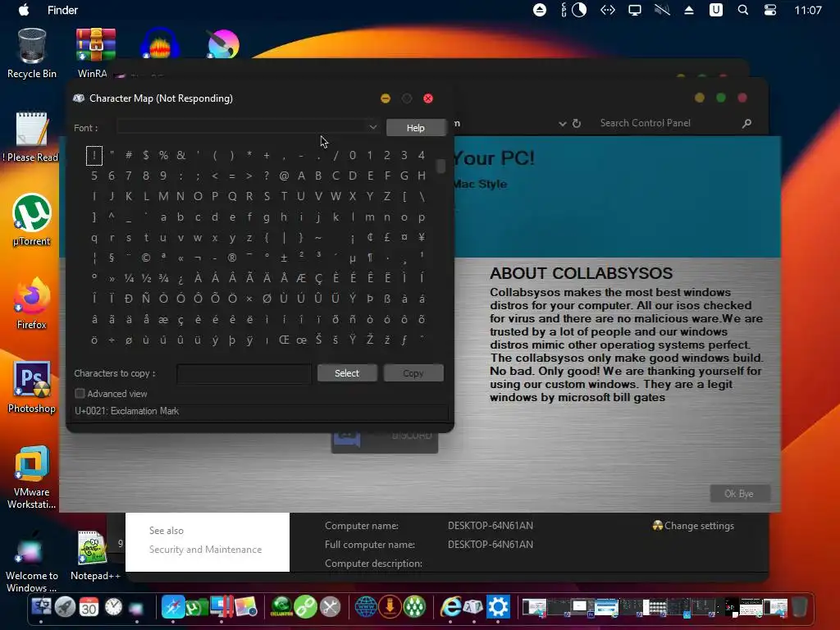This screenshot has height=630, width=840.
Task: Click the U+0021: Exclamation Mark status text
Action: click(127, 411)
